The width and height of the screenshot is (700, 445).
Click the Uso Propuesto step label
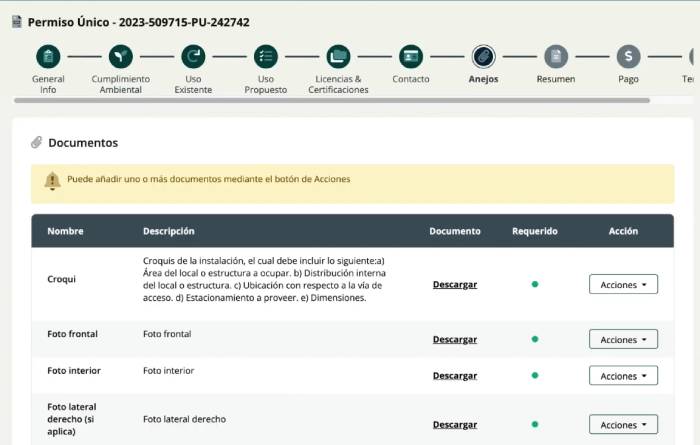tap(266, 84)
